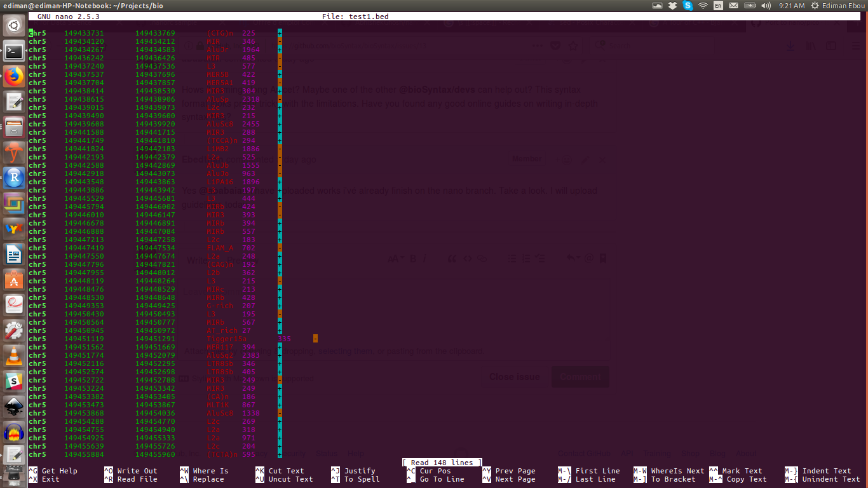Open the power gear session menu
The width and height of the screenshot is (868, 488).
pyautogui.click(x=815, y=6)
